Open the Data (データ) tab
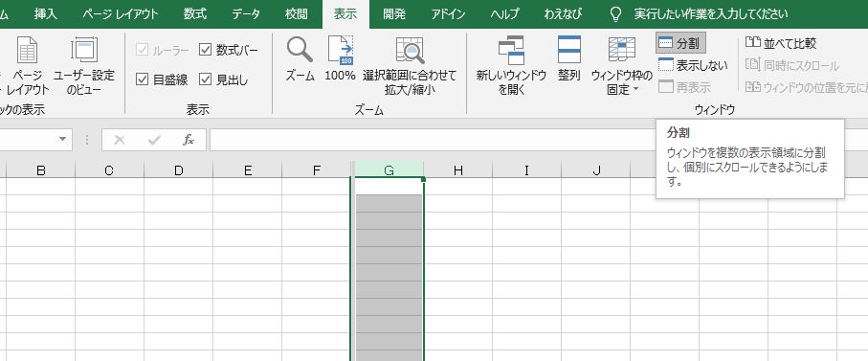Viewport: 868px width, 361px height. [246, 14]
